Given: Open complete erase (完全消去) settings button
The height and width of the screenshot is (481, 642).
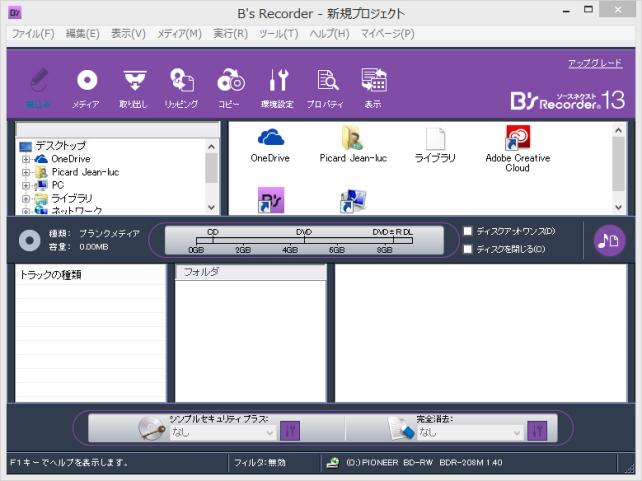Looking at the screenshot, I should [x=537, y=431].
